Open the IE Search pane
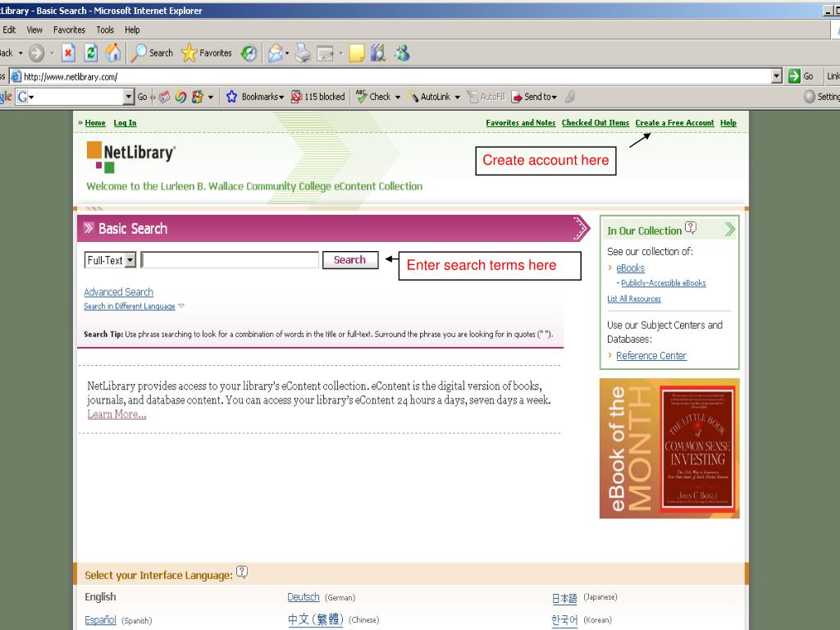The height and width of the screenshot is (630, 840). click(152, 53)
